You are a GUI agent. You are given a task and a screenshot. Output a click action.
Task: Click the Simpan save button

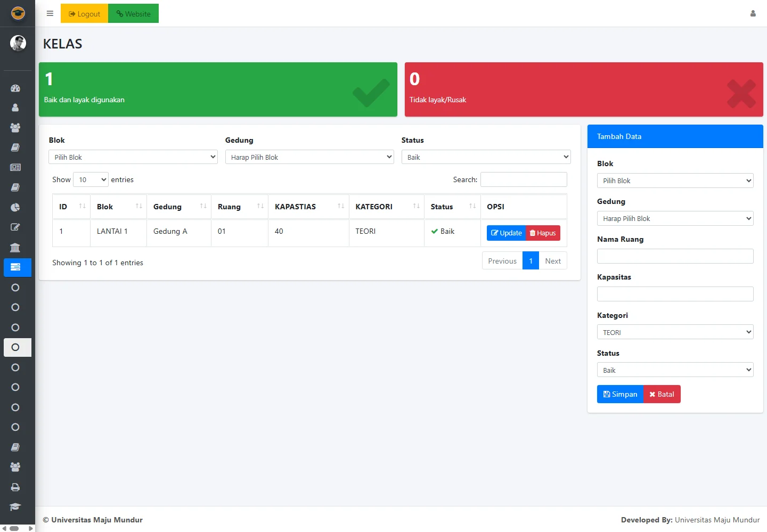620,394
